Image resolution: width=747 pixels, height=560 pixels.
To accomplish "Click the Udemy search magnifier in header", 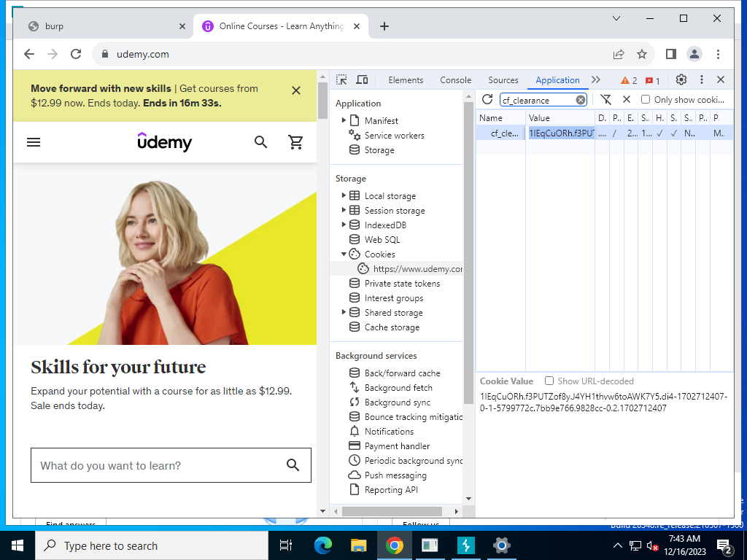I will (260, 142).
